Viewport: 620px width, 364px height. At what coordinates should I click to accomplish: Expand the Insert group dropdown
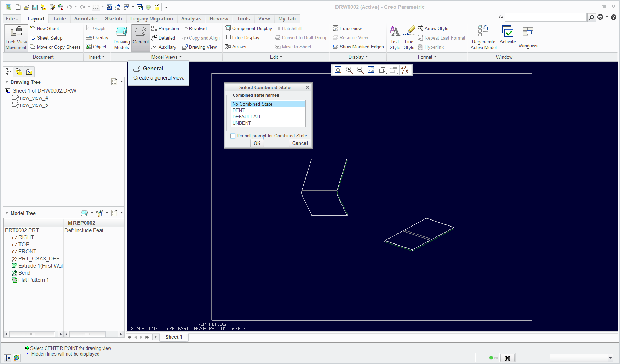[97, 57]
